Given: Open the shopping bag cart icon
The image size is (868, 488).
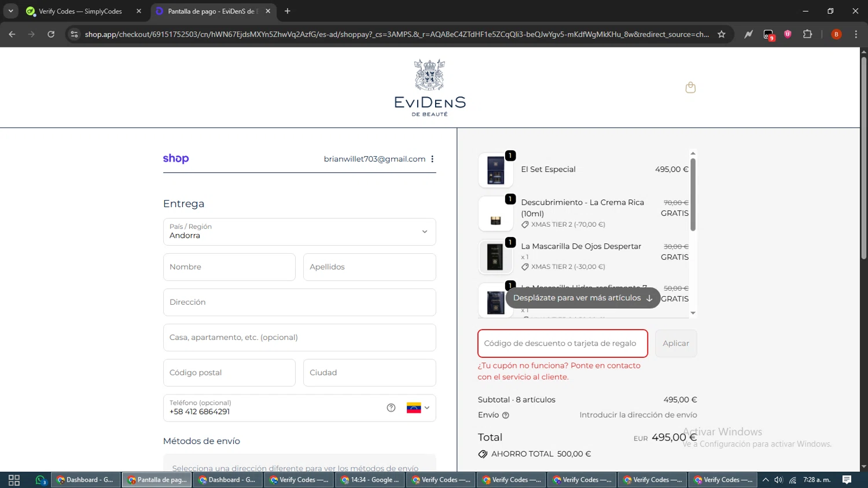Looking at the screenshot, I should click(x=690, y=87).
